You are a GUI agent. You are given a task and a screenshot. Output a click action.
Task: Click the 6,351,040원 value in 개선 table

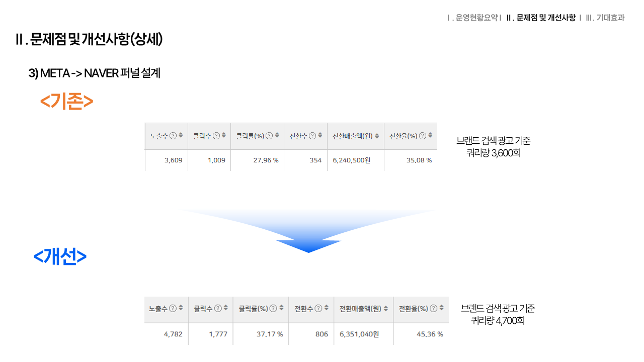359,334
